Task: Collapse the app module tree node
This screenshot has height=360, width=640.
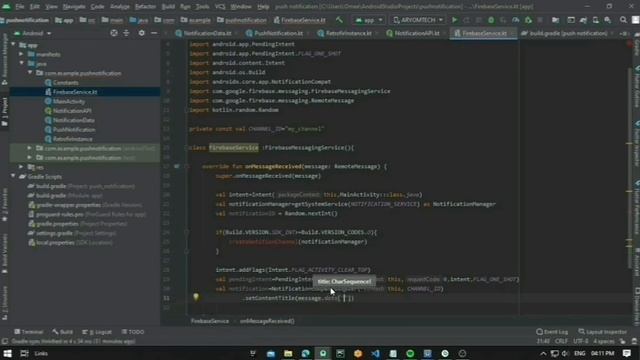Action: click(x=13, y=45)
